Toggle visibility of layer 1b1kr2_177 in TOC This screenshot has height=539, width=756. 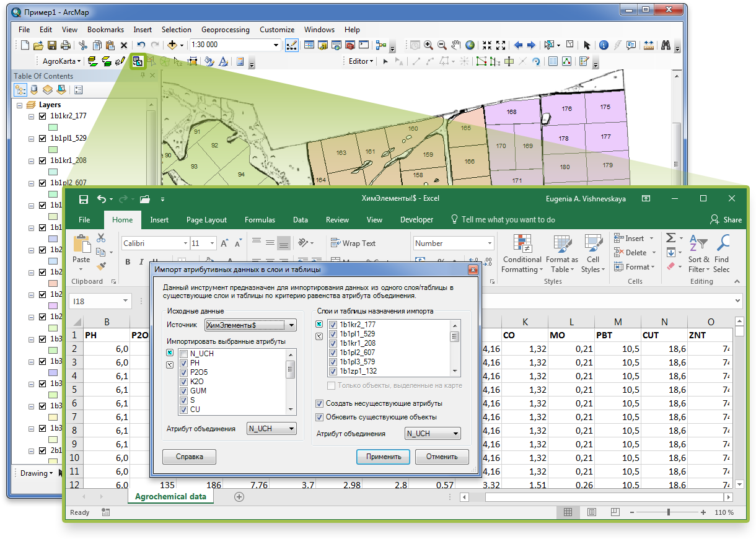coord(43,116)
